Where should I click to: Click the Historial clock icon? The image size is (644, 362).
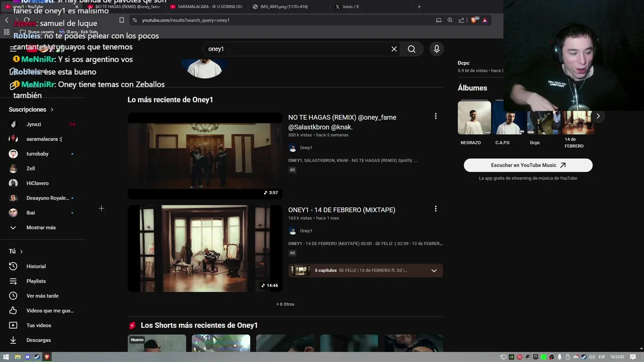click(13, 266)
